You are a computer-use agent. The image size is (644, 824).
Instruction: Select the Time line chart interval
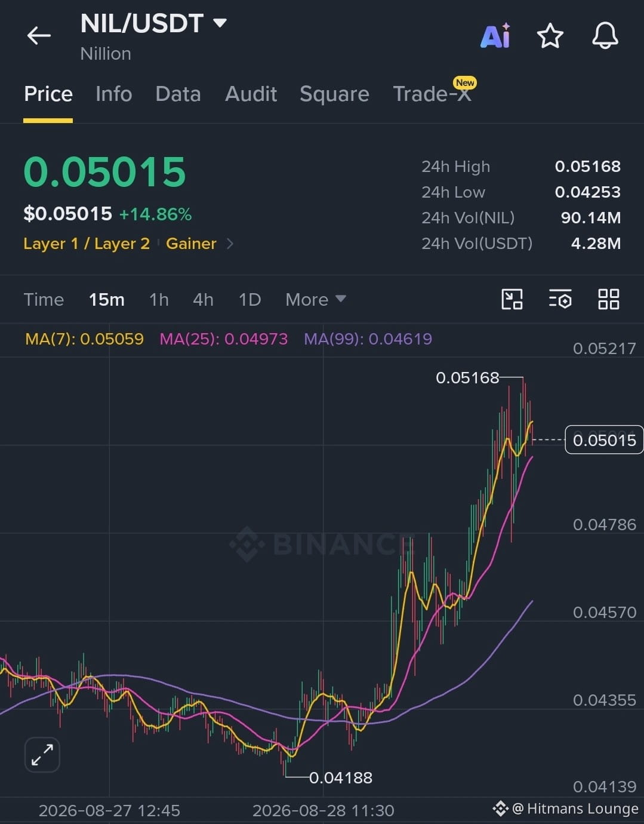click(x=44, y=299)
